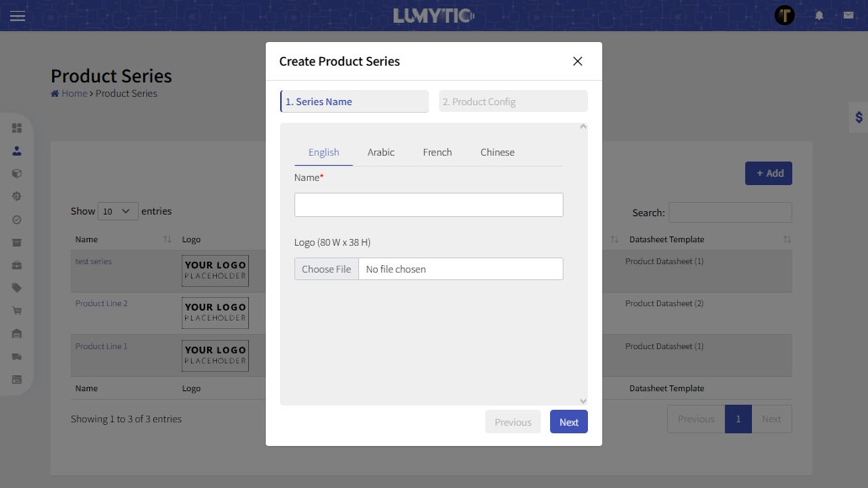Click the + Add button
The image size is (868, 488).
[x=768, y=172]
